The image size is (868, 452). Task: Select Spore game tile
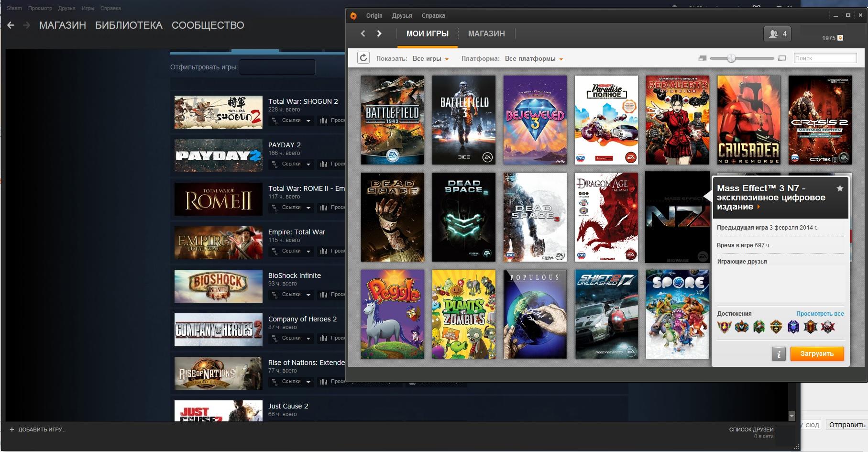[x=678, y=314]
